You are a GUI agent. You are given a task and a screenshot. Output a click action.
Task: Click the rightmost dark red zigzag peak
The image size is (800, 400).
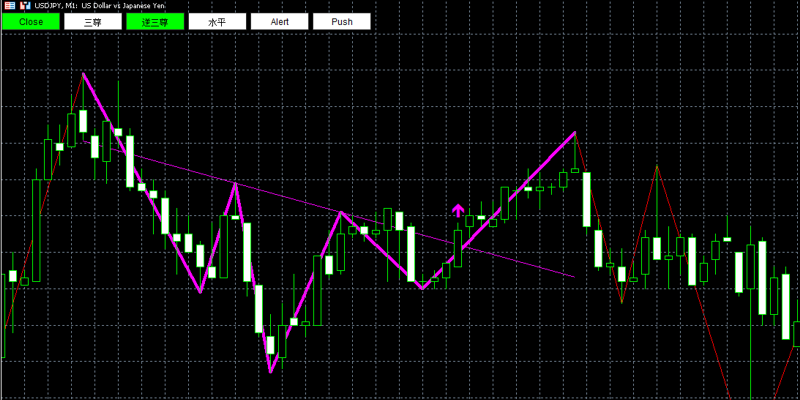pyautogui.click(x=657, y=166)
